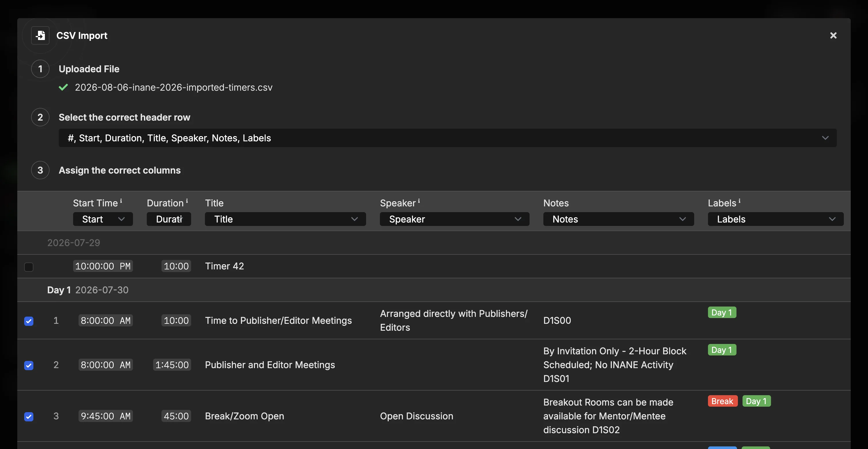868x449 pixels.
Task: Uncheck row 2 Publisher and Editor Meetings
Action: pyautogui.click(x=29, y=366)
